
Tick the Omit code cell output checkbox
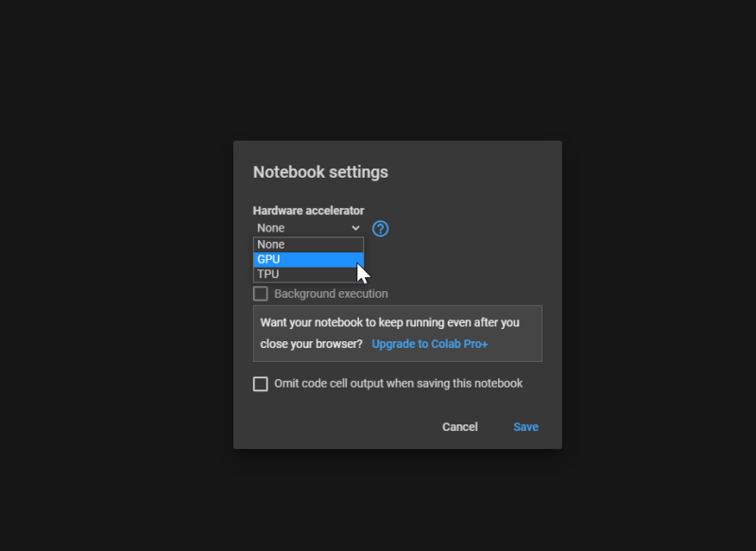coord(261,384)
